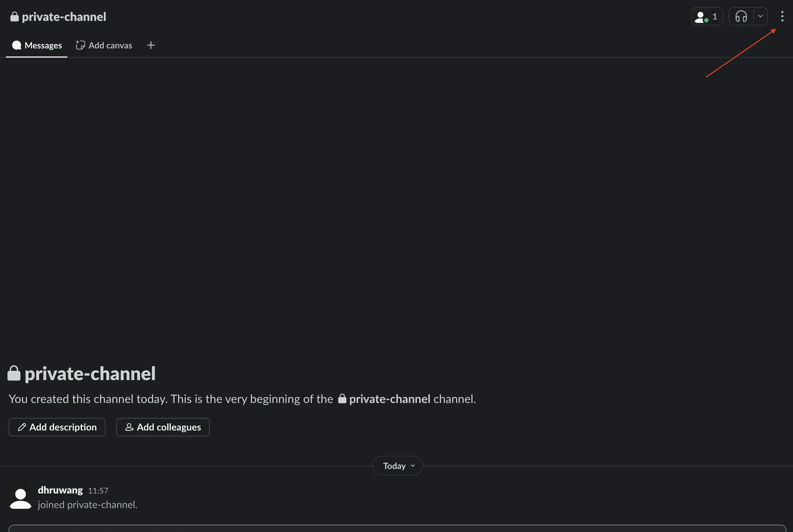This screenshot has width=793, height=532.
Task: Click the 11:57 message timestamp
Action: tap(98, 491)
